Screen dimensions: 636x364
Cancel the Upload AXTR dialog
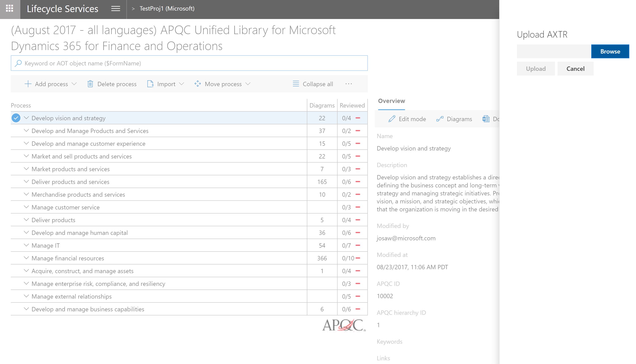575,69
